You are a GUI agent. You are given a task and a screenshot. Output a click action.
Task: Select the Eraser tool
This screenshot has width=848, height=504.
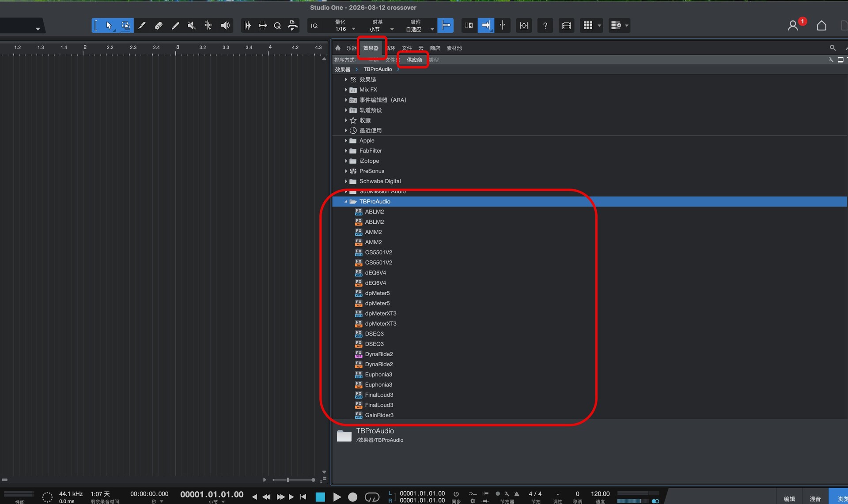coord(159,26)
